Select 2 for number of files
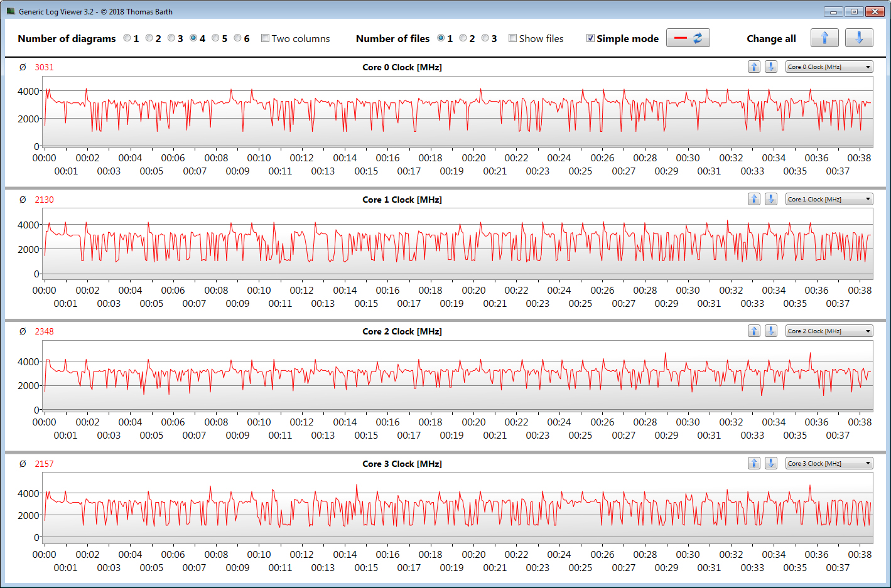Image resolution: width=891 pixels, height=588 pixels. click(463, 38)
